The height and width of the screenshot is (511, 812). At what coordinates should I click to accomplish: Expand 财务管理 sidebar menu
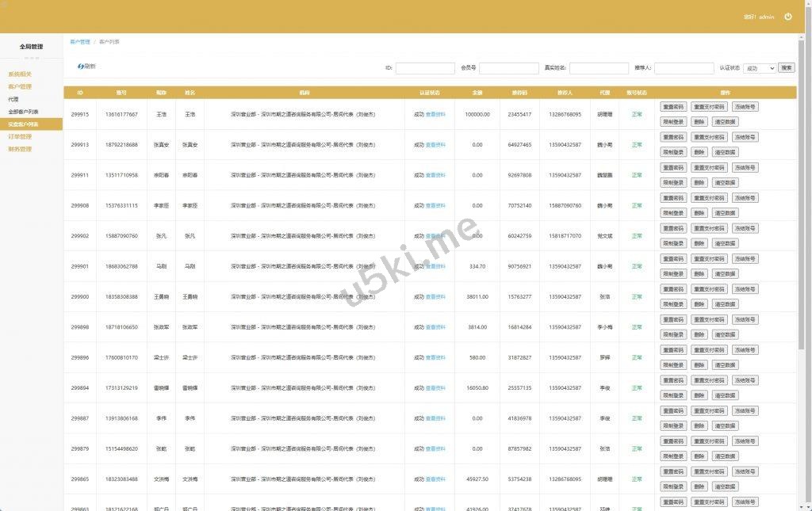20,149
